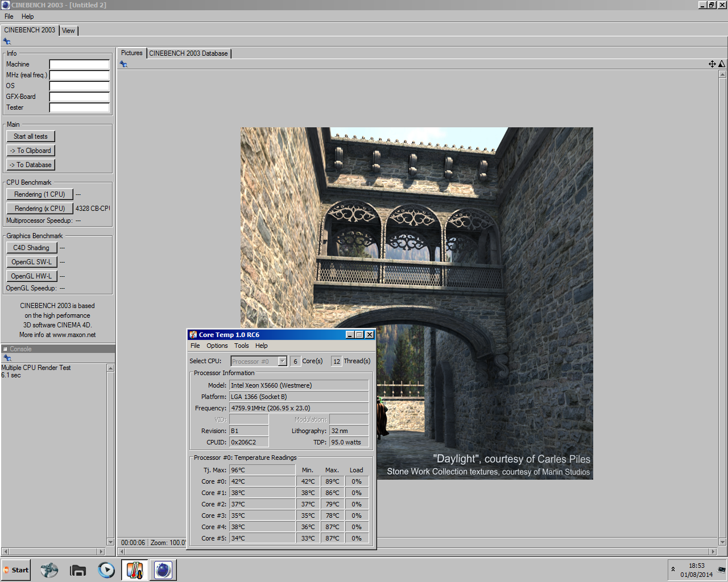Screen dimensions: 728x582
Task: Open the file explorer folder icon in taskbar
Action: (78, 570)
